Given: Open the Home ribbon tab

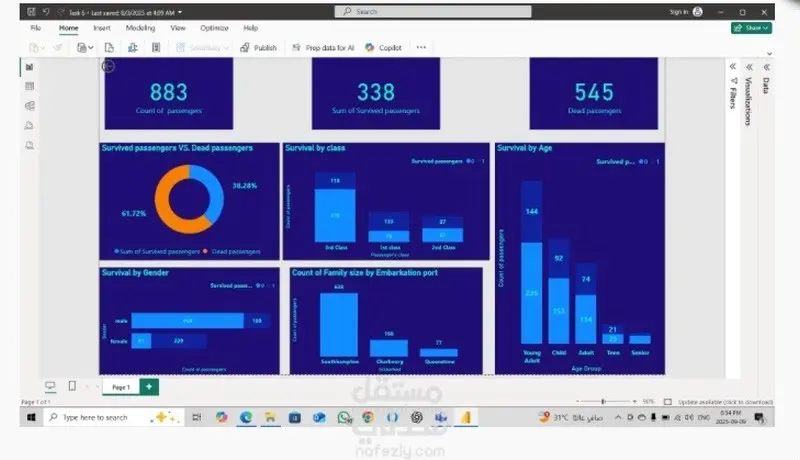Looking at the screenshot, I should pos(68,28).
